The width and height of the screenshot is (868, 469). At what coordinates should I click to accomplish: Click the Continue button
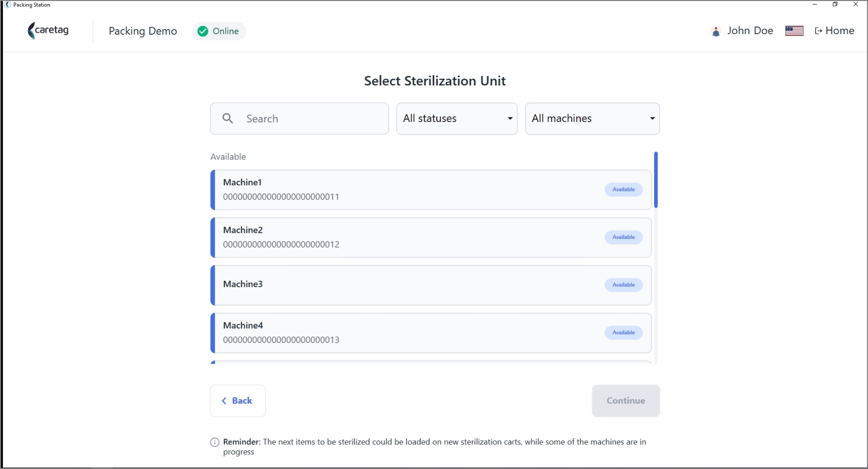[x=626, y=401]
